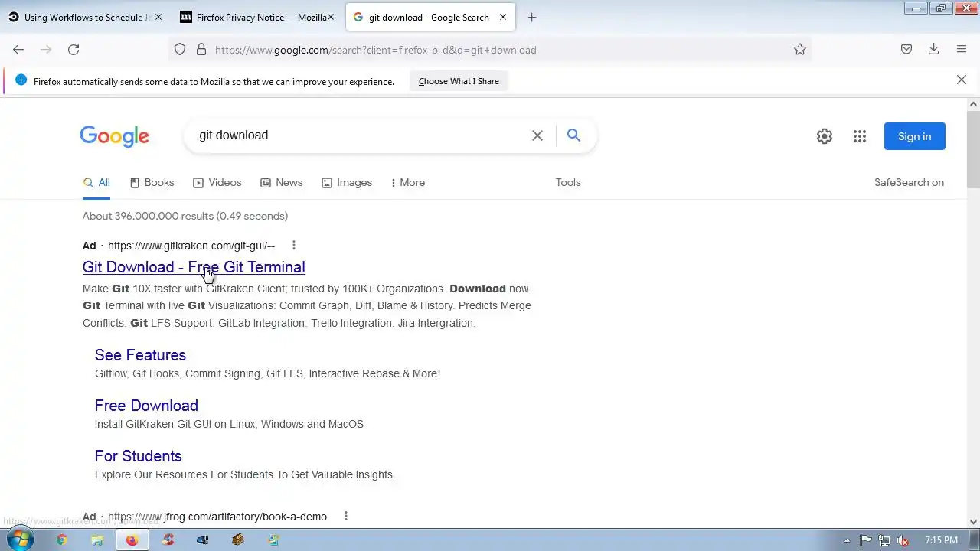980x551 pixels.
Task: Open options for the gitkraken ad
Action: coord(294,246)
